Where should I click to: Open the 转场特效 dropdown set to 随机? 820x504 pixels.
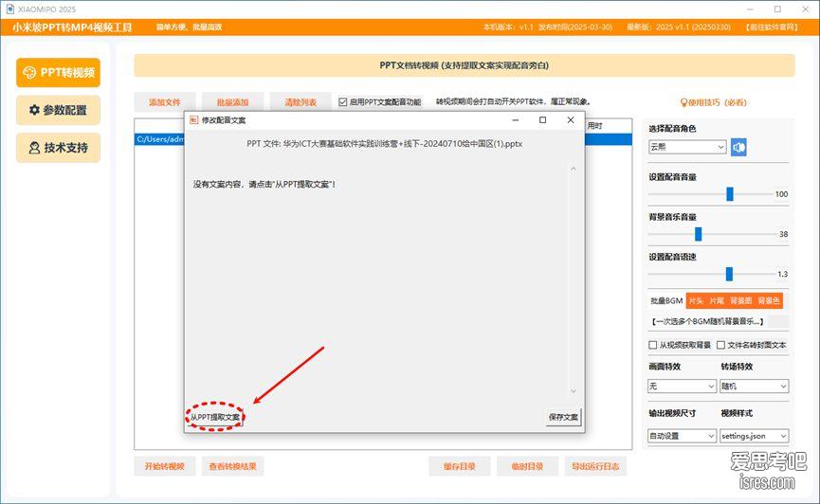tap(754, 387)
